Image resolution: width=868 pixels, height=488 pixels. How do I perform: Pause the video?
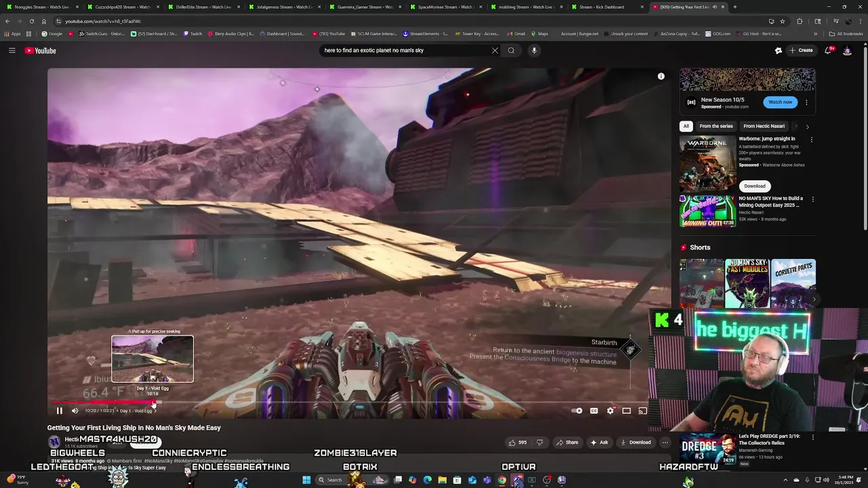pyautogui.click(x=59, y=411)
